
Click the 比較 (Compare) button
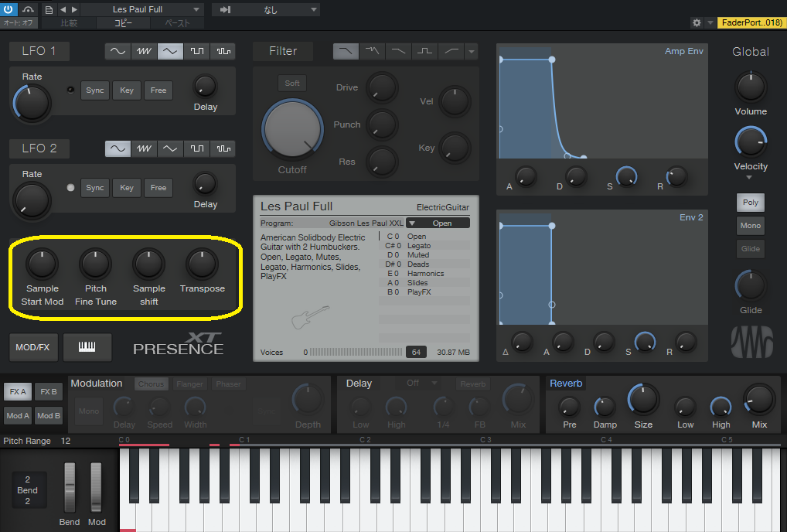69,23
